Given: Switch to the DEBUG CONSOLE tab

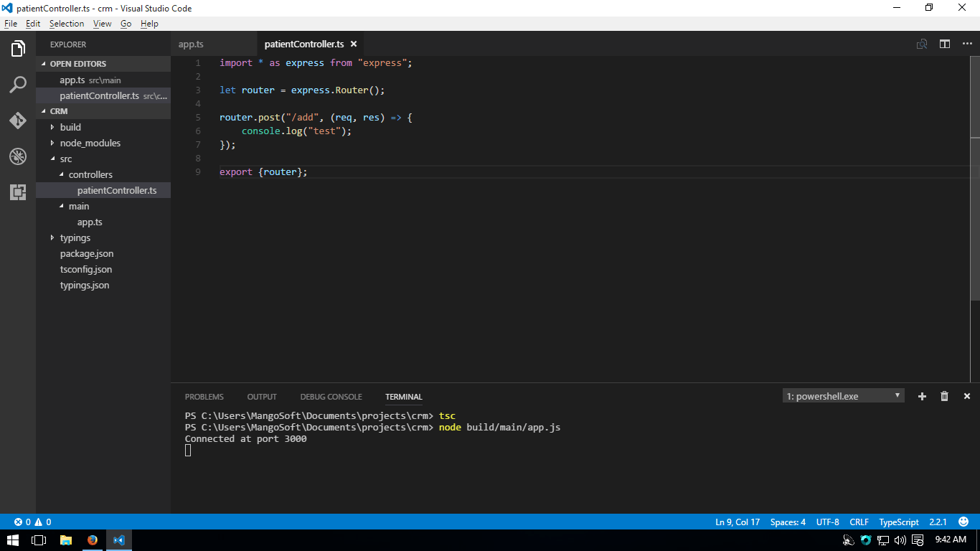Looking at the screenshot, I should tap(331, 397).
